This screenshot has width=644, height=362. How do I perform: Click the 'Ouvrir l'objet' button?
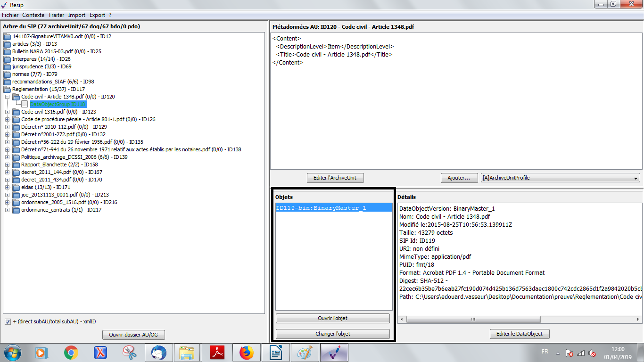pyautogui.click(x=332, y=318)
